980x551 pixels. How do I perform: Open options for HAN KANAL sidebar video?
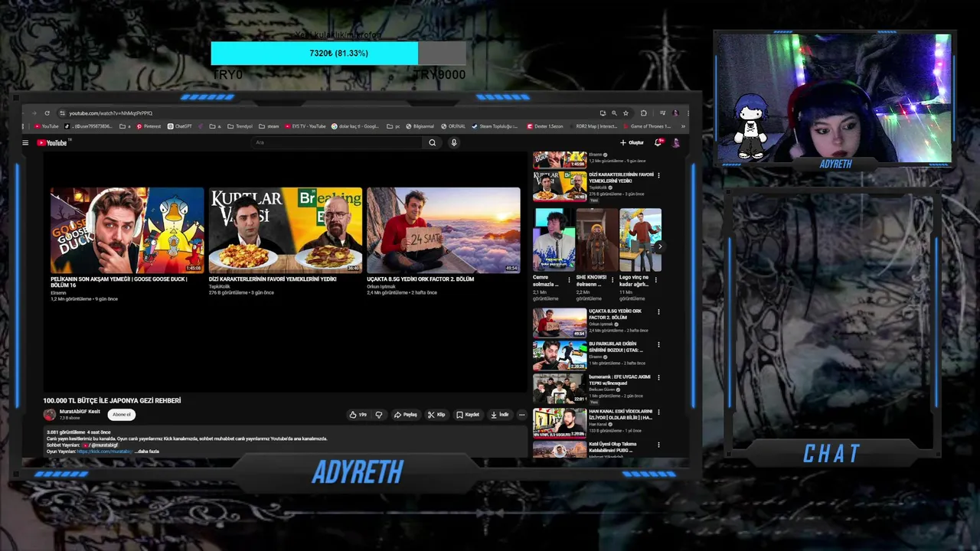pyautogui.click(x=658, y=412)
